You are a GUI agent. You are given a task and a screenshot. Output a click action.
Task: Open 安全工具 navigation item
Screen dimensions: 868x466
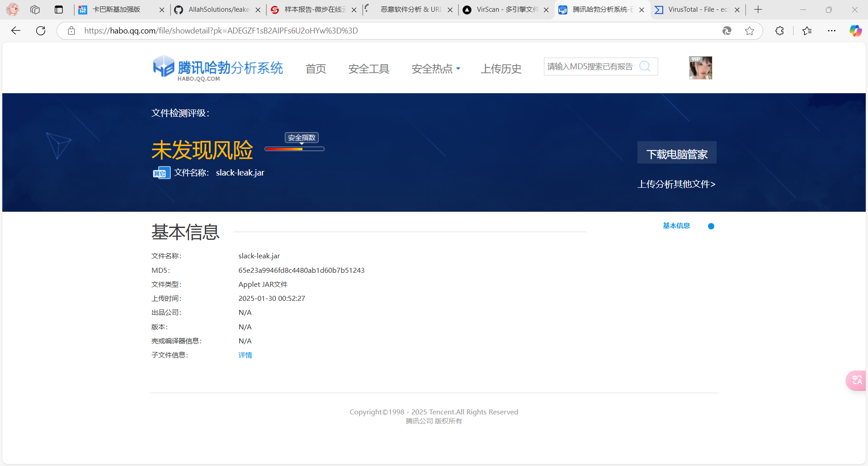(369, 69)
